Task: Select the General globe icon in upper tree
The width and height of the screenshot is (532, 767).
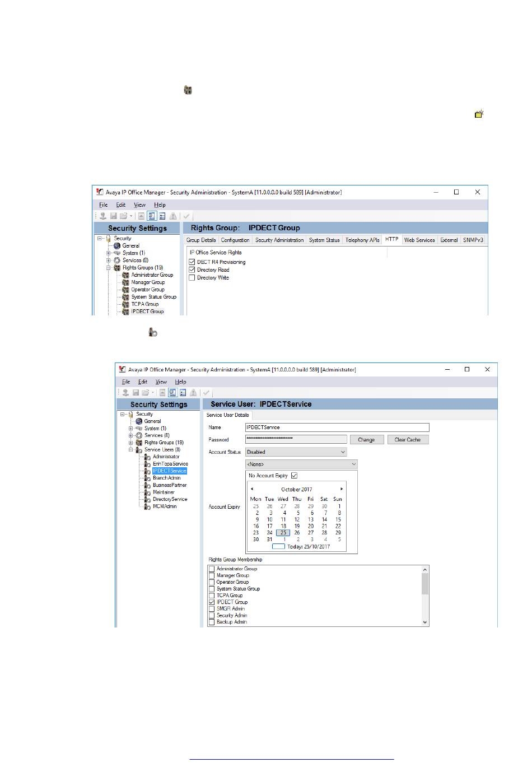Action: tap(117, 246)
